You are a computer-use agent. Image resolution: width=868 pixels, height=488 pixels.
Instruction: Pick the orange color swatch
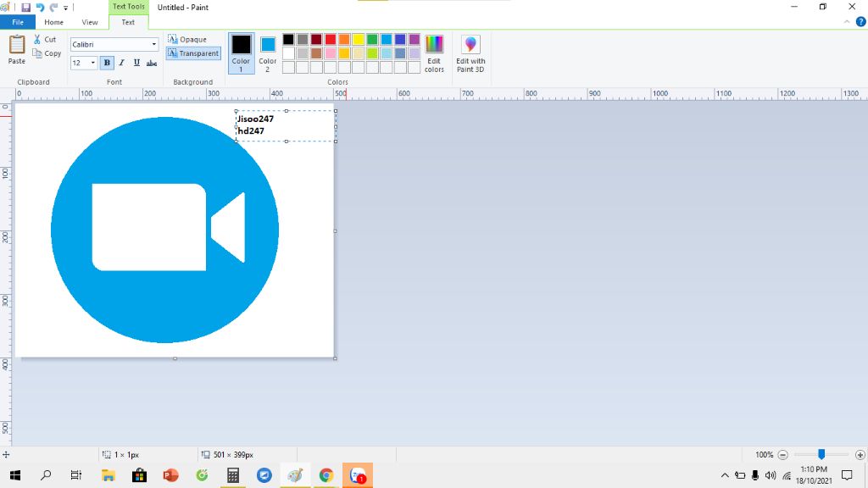pos(344,39)
